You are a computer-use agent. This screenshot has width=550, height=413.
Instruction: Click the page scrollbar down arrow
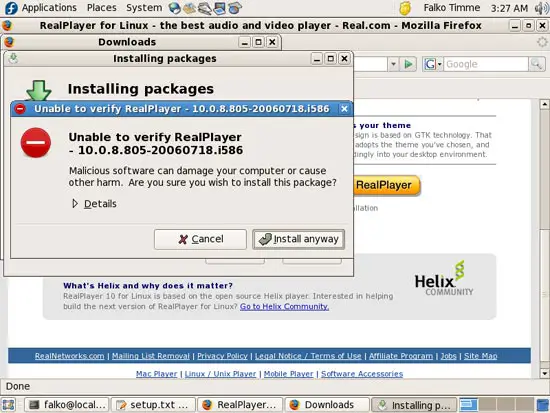544,373
